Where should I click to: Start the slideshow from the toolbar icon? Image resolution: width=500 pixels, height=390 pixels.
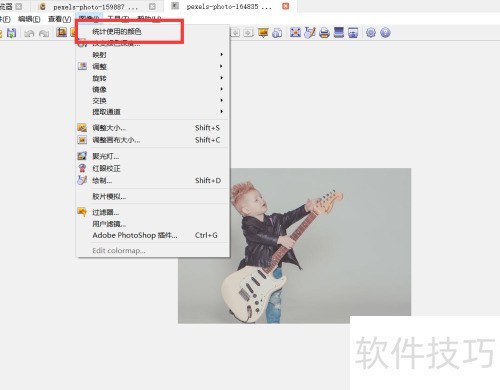click(x=263, y=33)
